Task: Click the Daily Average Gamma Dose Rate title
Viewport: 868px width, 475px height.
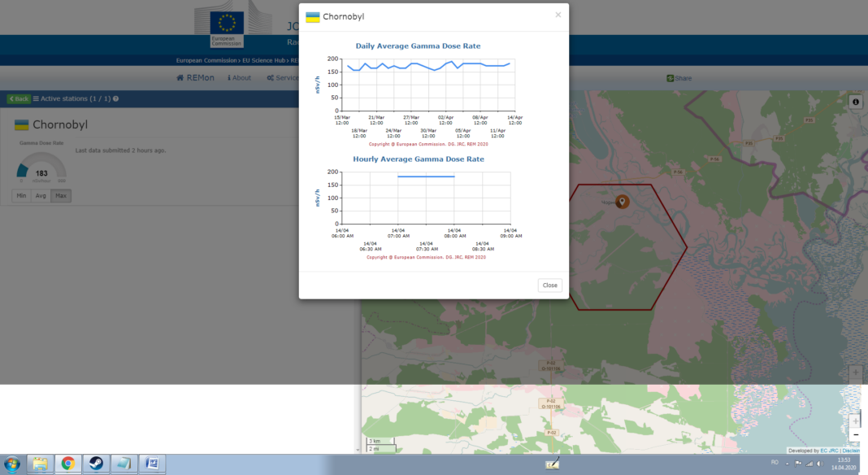Action: point(418,46)
